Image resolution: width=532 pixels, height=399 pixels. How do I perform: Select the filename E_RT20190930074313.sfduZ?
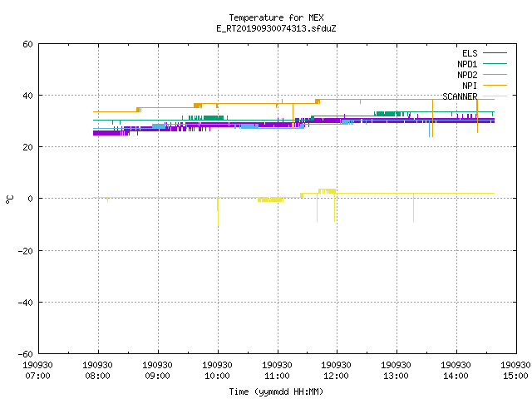[276, 28]
